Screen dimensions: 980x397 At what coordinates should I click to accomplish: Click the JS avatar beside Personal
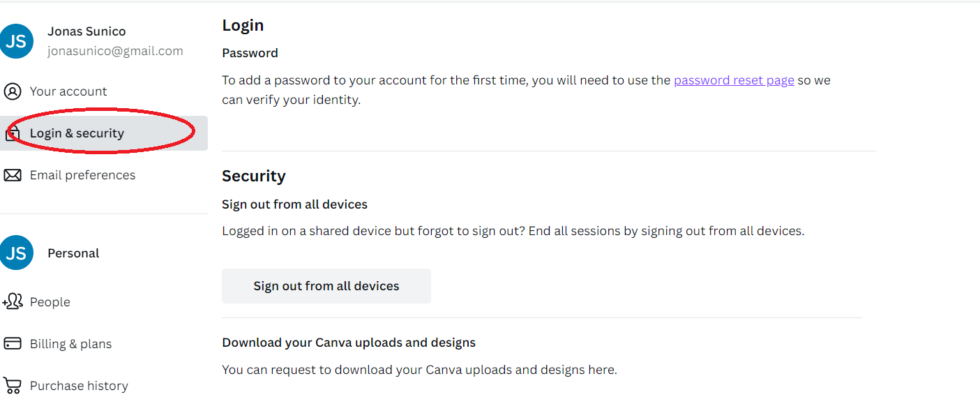16,253
